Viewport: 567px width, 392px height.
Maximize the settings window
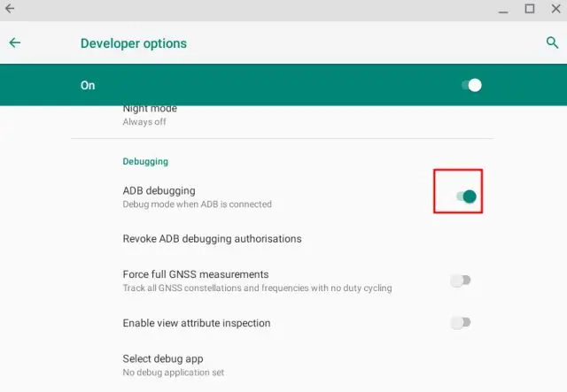click(x=529, y=9)
